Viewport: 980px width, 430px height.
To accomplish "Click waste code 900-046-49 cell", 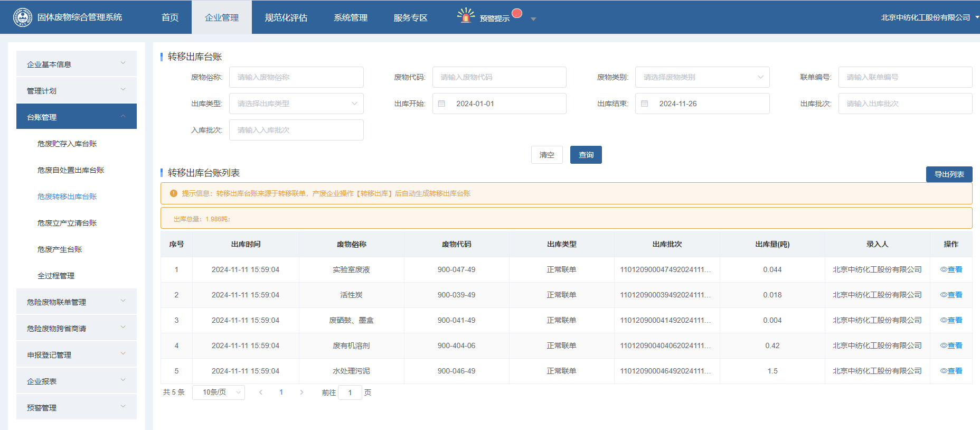I will (x=456, y=371).
